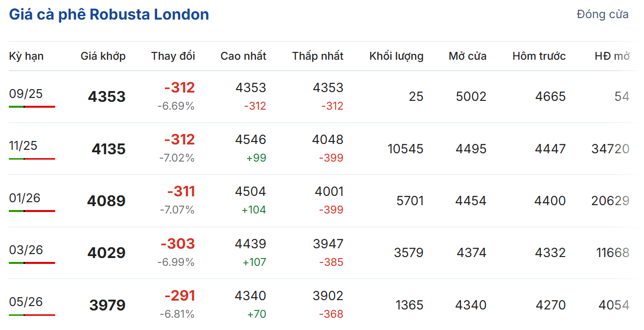Image resolution: width=644 pixels, height=330 pixels.
Task: Click the green-red range bar under 09/25
Action: click(x=32, y=106)
